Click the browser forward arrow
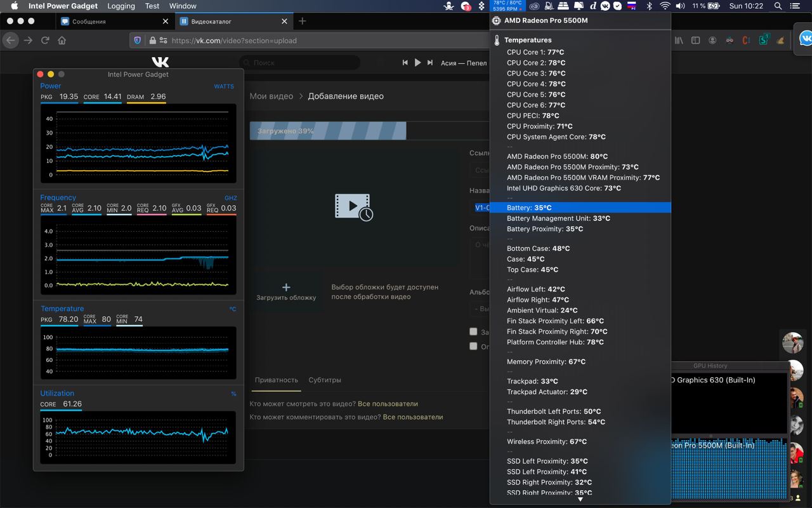 click(x=28, y=40)
